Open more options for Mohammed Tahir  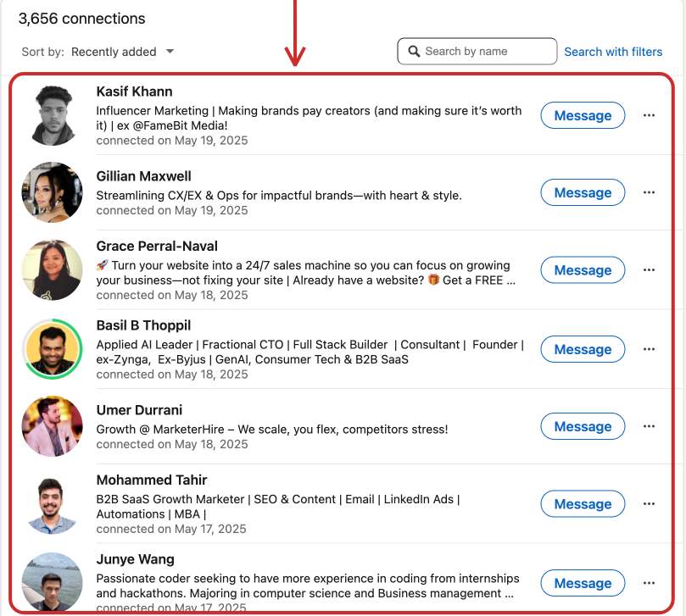[x=649, y=503]
